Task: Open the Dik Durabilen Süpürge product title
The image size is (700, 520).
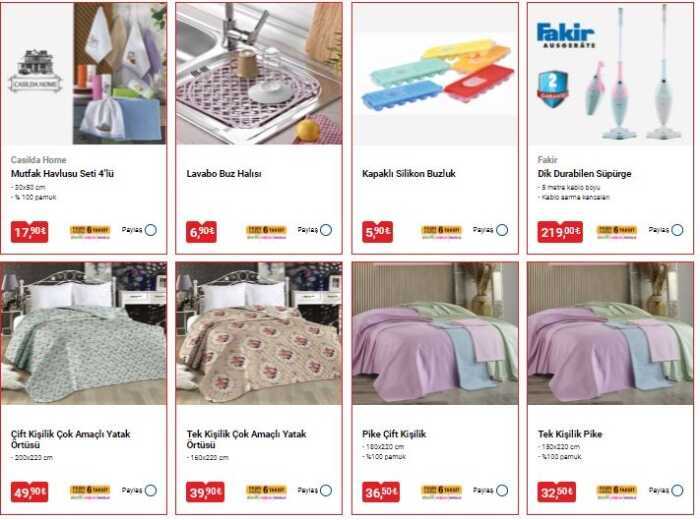Action: coord(584,174)
